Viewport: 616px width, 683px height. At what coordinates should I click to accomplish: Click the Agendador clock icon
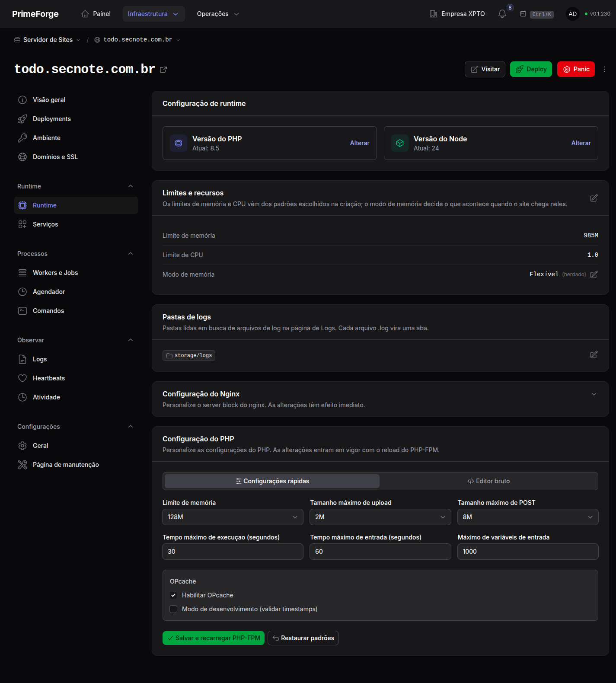(22, 292)
